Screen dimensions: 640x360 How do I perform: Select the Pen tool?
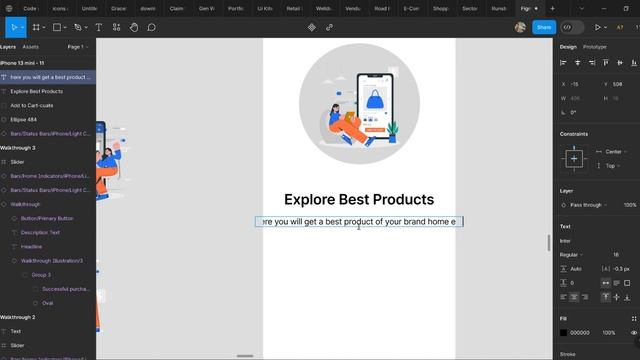tap(78, 27)
